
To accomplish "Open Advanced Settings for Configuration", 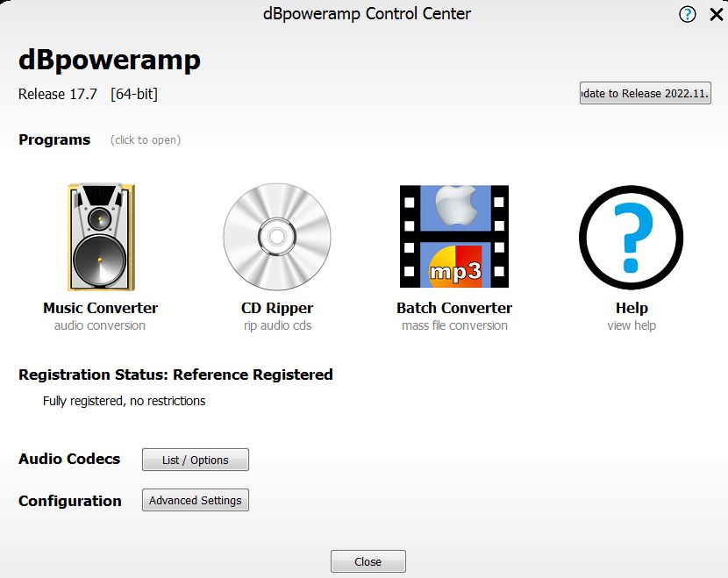I will pos(196,500).
